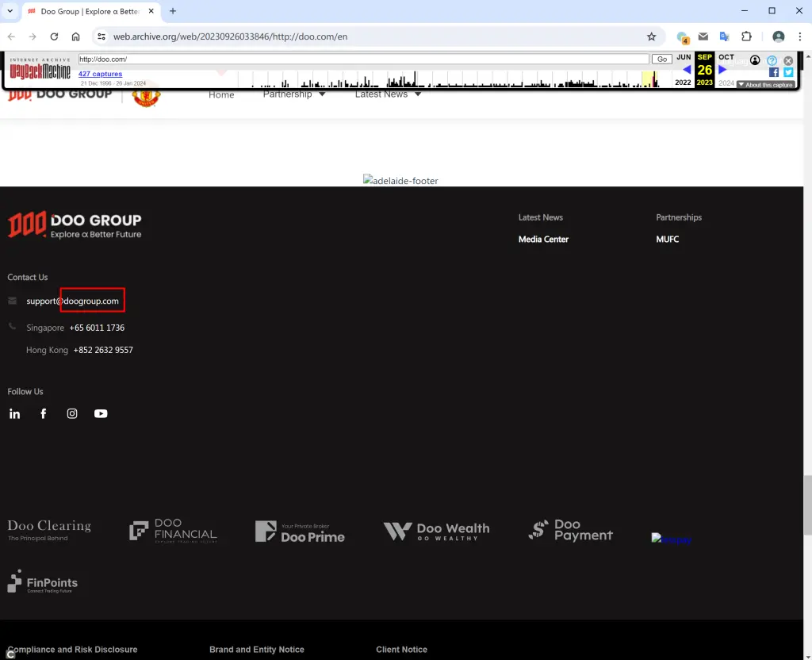
Task: Jump to previous capture with the left arrow
Action: [687, 70]
